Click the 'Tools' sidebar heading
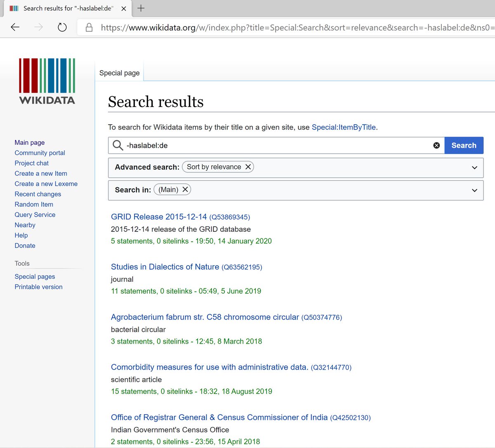Screen dimensions: 495x448 [22, 263]
